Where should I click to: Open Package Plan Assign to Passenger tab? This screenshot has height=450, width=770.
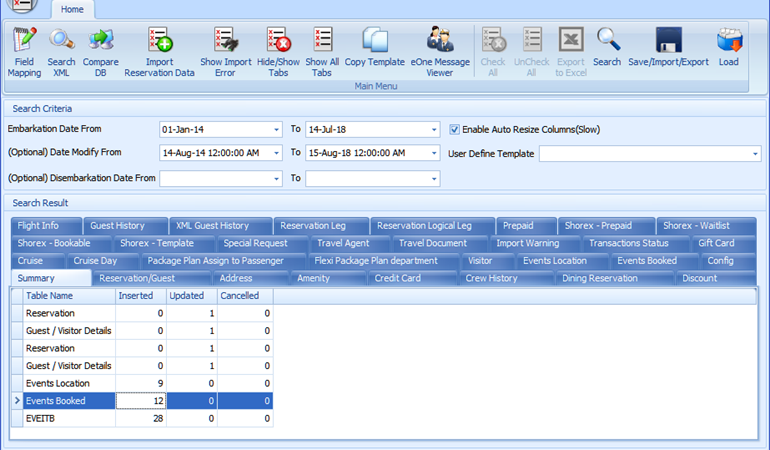(223, 261)
